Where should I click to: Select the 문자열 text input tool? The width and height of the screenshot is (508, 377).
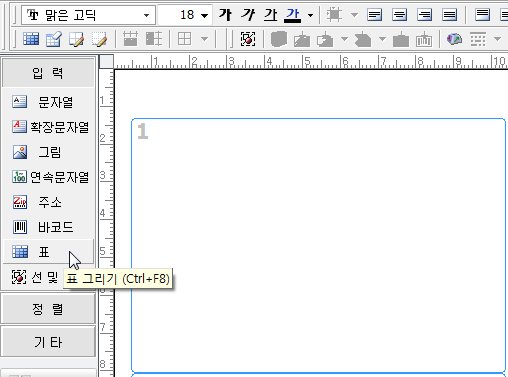pos(48,102)
